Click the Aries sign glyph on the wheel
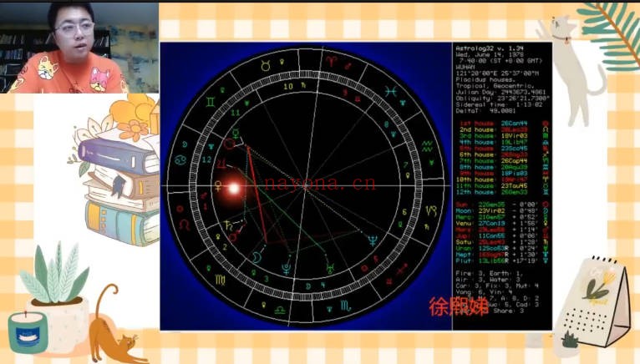 pyautogui.click(x=331, y=61)
